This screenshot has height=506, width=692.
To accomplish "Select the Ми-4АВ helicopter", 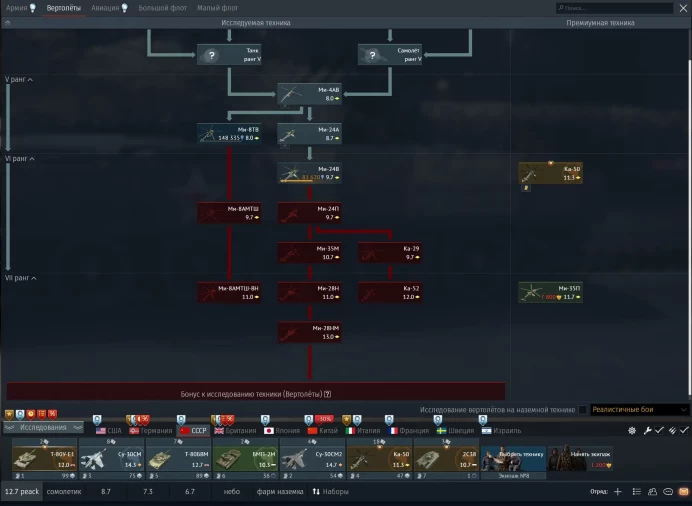I will tap(309, 94).
